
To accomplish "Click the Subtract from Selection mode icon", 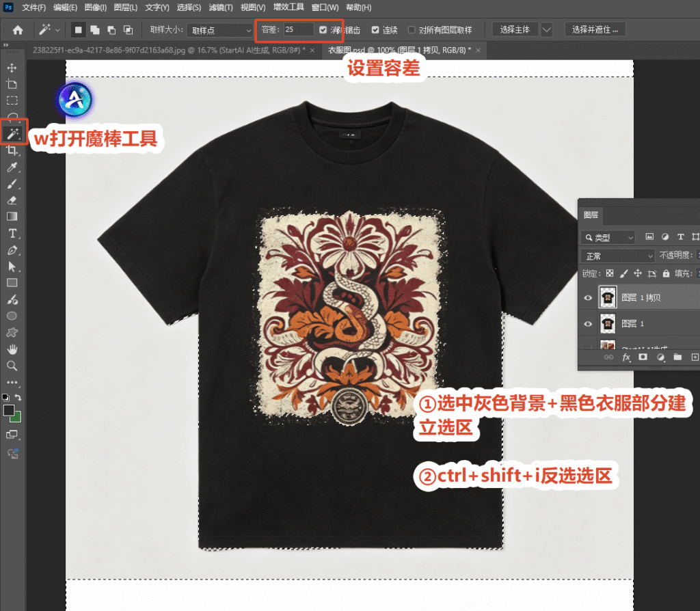I will click(111, 30).
